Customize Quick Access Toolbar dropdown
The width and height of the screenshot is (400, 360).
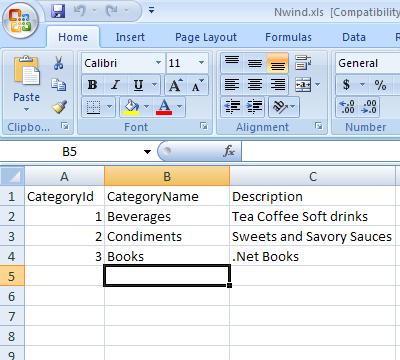point(151,11)
